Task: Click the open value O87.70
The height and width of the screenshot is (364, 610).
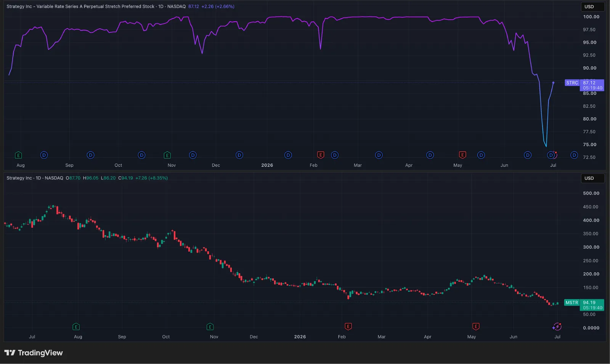Action: click(73, 178)
